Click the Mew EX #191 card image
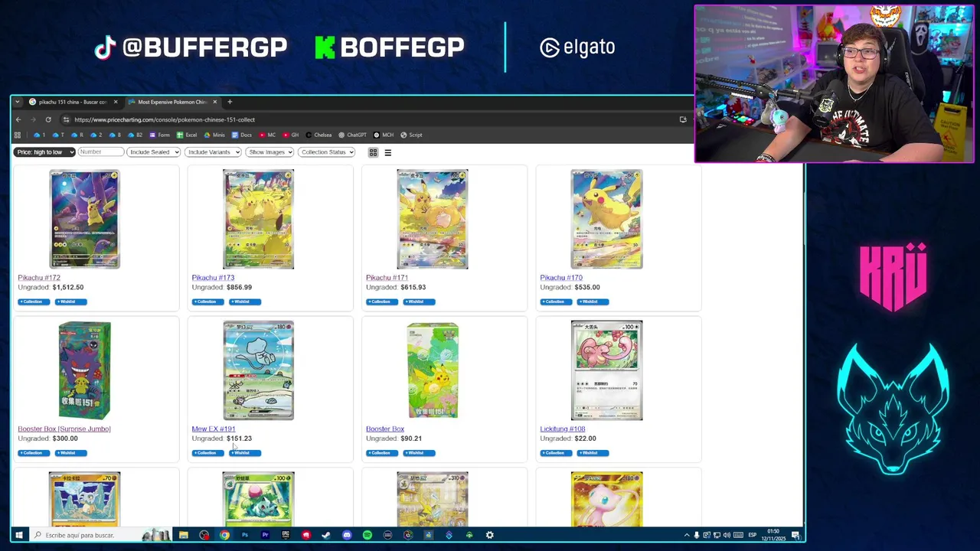This screenshot has width=980, height=551. coord(258,370)
